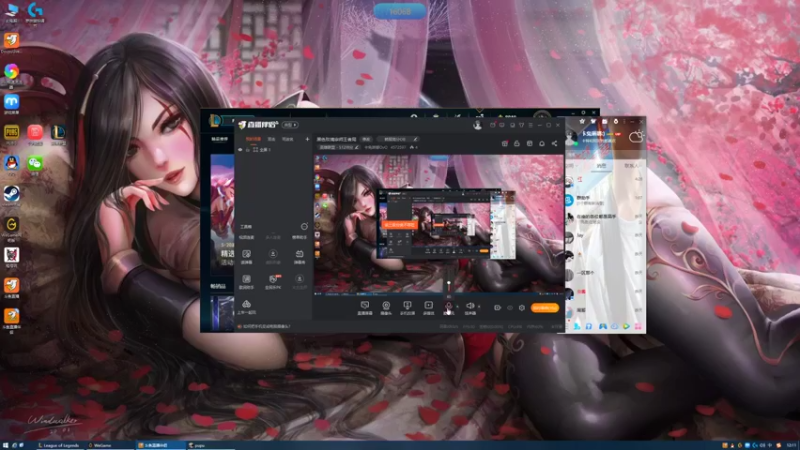
Task: Switch to pupu taskbar item
Action: (209, 445)
